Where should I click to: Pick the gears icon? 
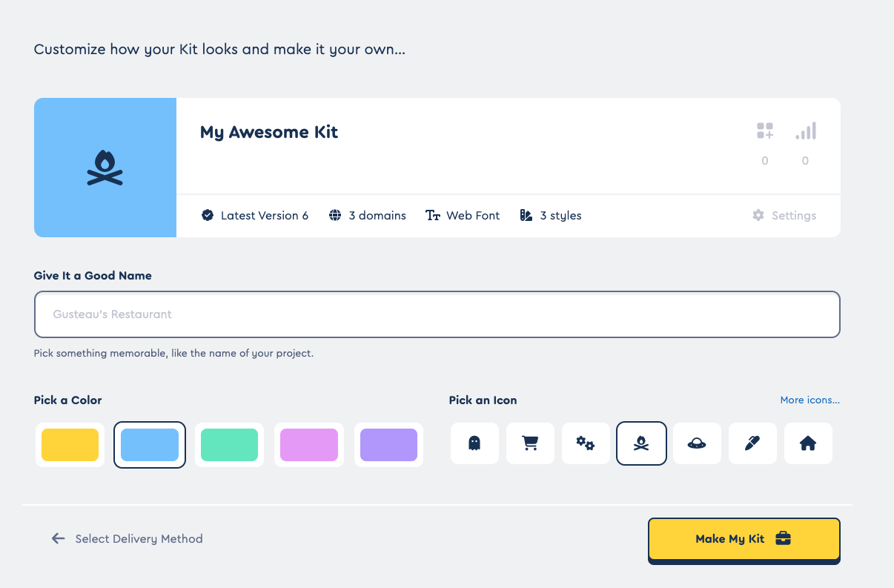[586, 443]
